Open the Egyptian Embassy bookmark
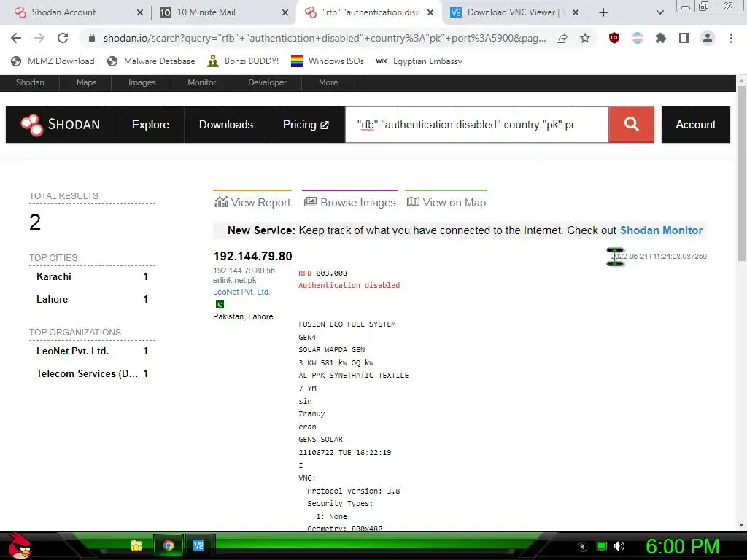 pos(419,61)
